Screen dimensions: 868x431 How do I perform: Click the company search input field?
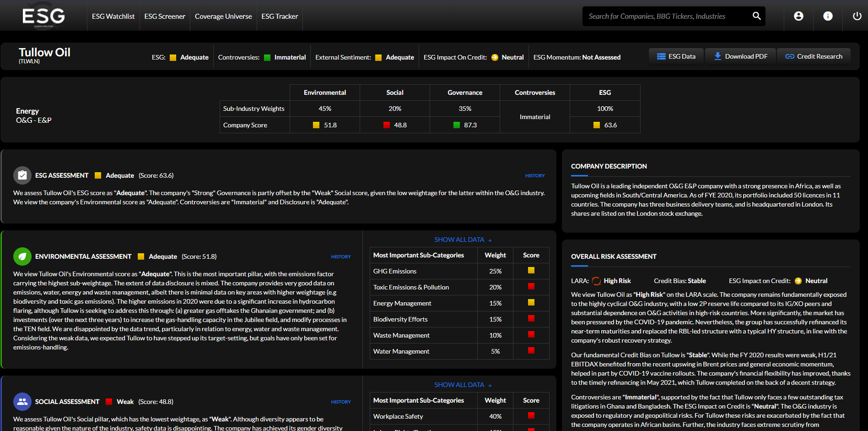click(663, 16)
